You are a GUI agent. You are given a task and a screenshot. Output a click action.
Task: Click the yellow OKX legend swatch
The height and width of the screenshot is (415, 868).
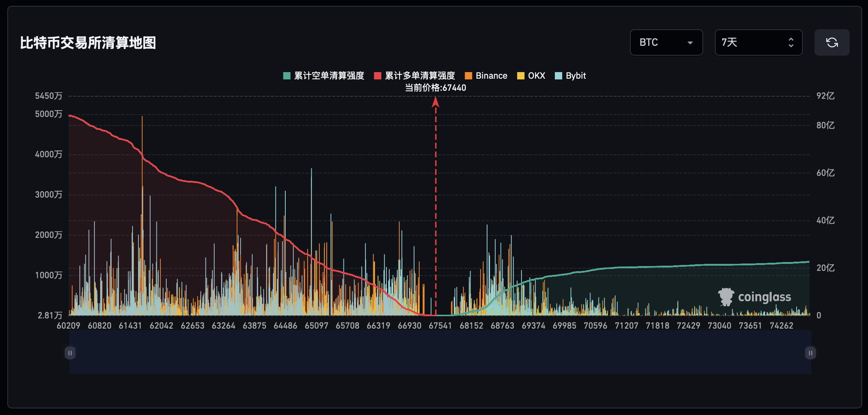click(x=520, y=76)
